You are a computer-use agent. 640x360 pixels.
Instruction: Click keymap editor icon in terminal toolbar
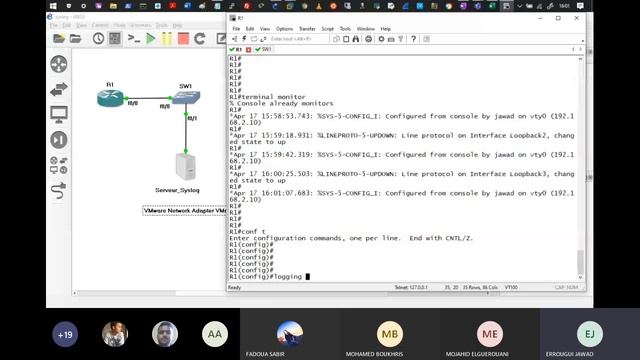(391, 39)
